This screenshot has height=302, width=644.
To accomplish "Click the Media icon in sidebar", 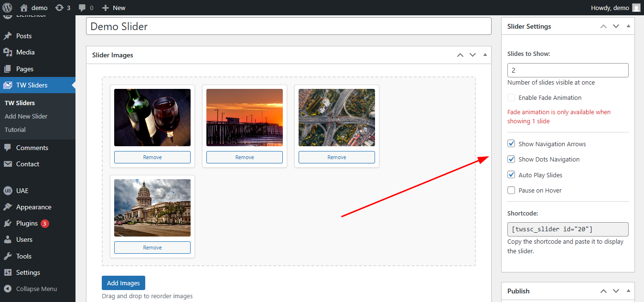I will coord(8,52).
